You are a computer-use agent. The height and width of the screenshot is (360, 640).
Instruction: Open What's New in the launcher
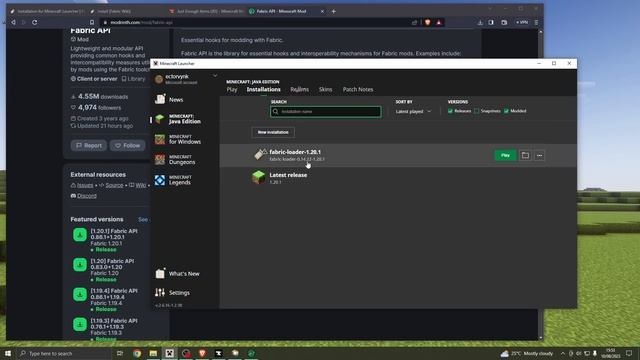pyautogui.click(x=178, y=273)
